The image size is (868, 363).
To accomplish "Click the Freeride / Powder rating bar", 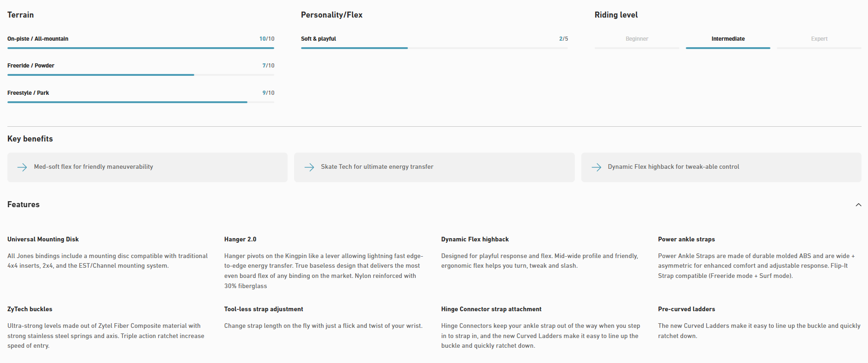I will click(x=141, y=74).
